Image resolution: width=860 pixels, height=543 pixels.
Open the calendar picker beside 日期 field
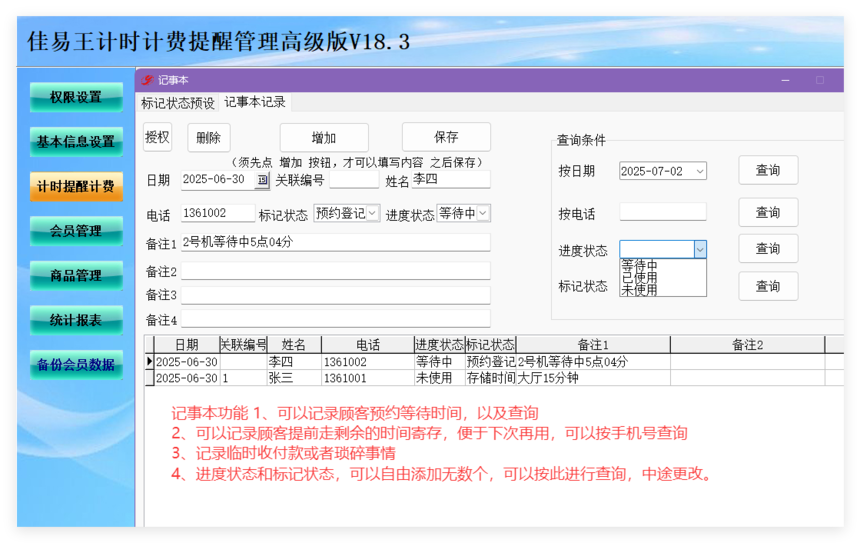tap(263, 180)
